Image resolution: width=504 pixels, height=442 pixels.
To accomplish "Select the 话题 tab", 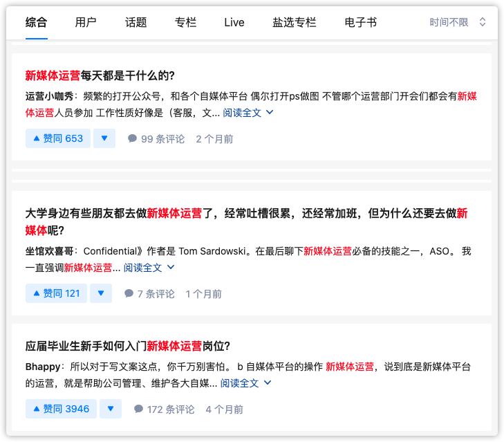I will [136, 23].
